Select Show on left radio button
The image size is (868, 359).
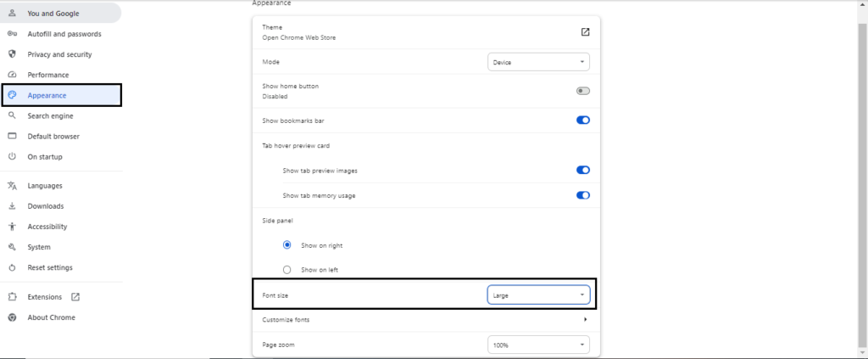click(287, 270)
